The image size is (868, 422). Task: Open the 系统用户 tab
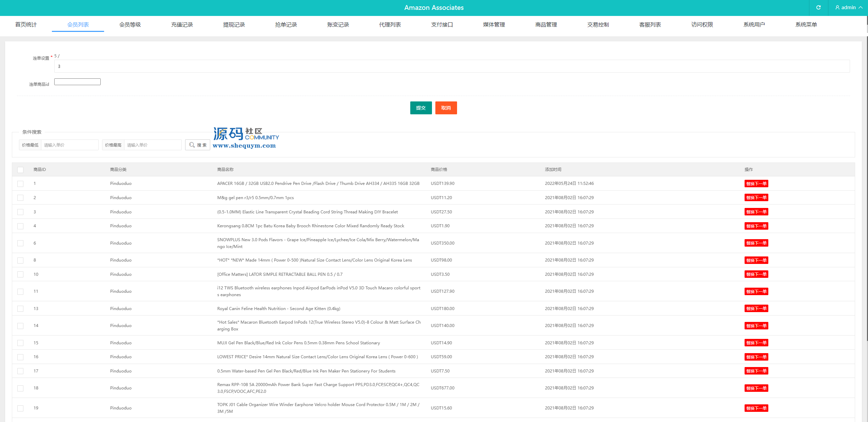click(x=754, y=24)
